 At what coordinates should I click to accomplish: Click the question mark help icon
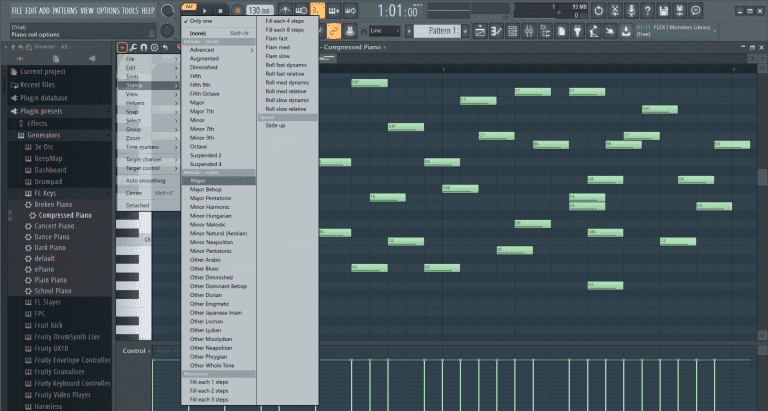coord(647,10)
